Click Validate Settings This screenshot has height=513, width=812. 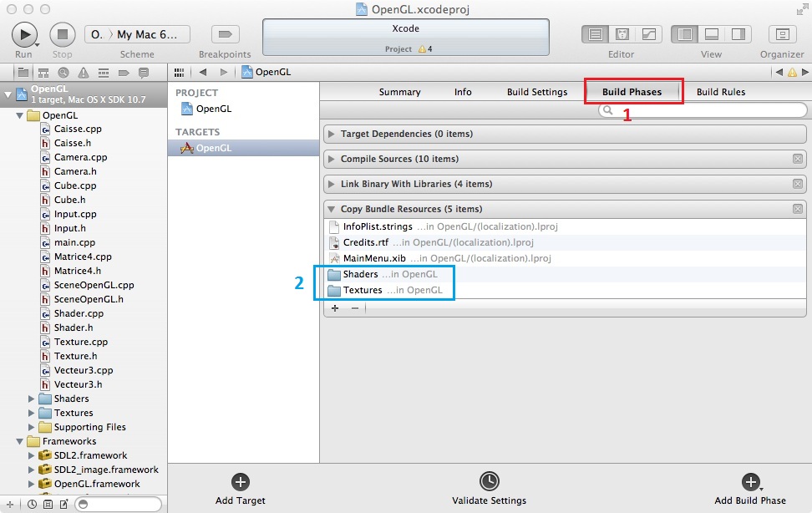[489, 489]
